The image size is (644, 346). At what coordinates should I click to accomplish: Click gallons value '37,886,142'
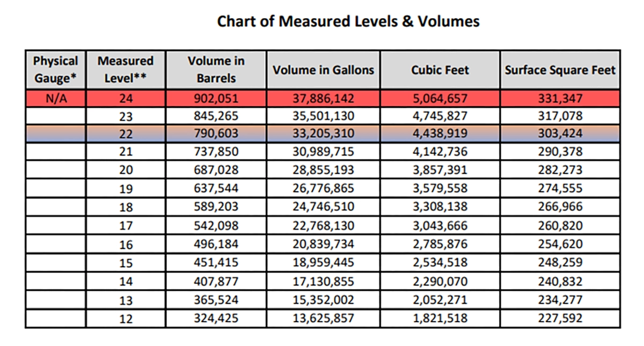(323, 99)
